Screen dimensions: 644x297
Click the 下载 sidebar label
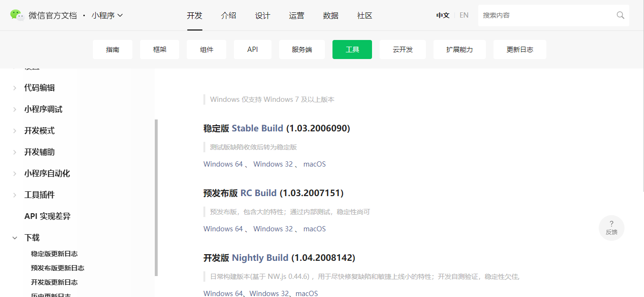[32, 238]
